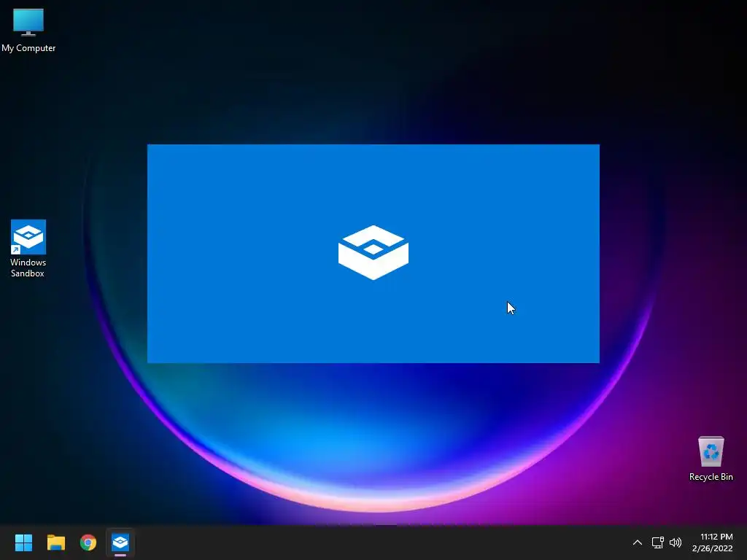Open the Windows Start menu
Screen dimensions: 747x560
click(x=23, y=542)
